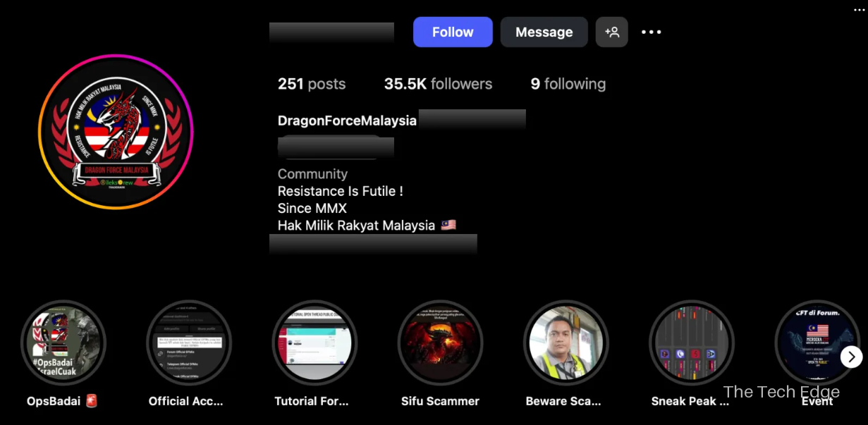
Task: Open the Tutorial For... highlight
Action: (314, 343)
